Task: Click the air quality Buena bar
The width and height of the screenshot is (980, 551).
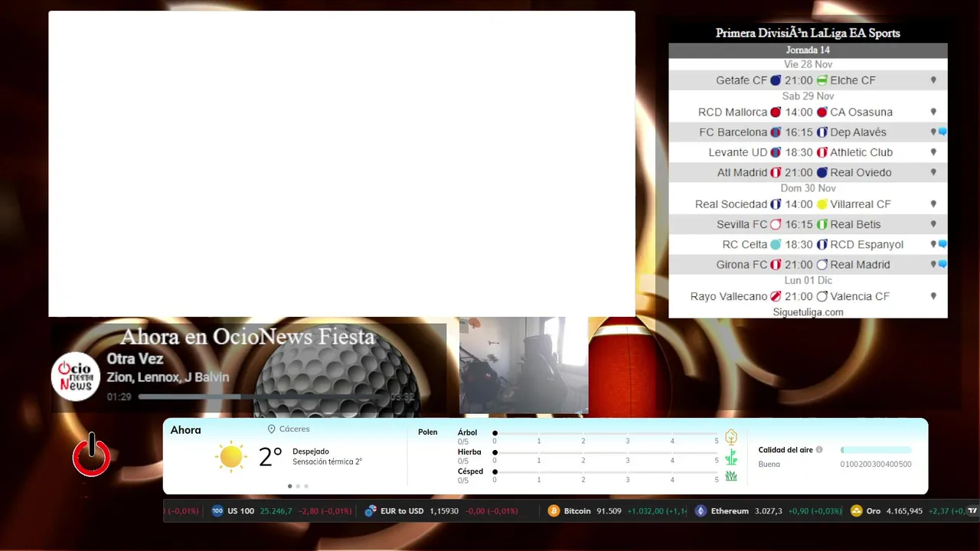Action: (x=876, y=450)
